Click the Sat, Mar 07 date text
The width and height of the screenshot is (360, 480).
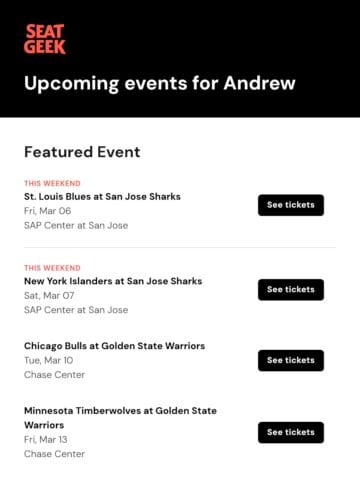coord(49,296)
